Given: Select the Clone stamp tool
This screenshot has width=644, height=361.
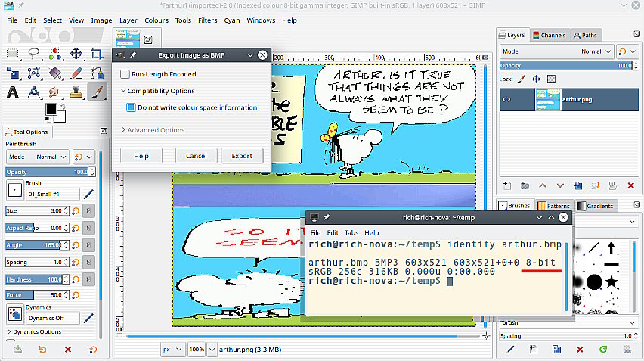Looking at the screenshot, I should click(x=76, y=92).
